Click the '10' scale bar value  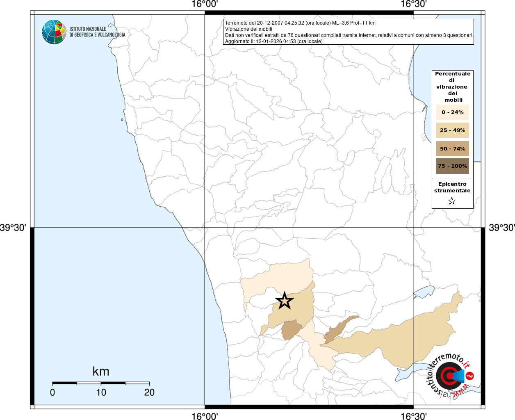(x=101, y=393)
